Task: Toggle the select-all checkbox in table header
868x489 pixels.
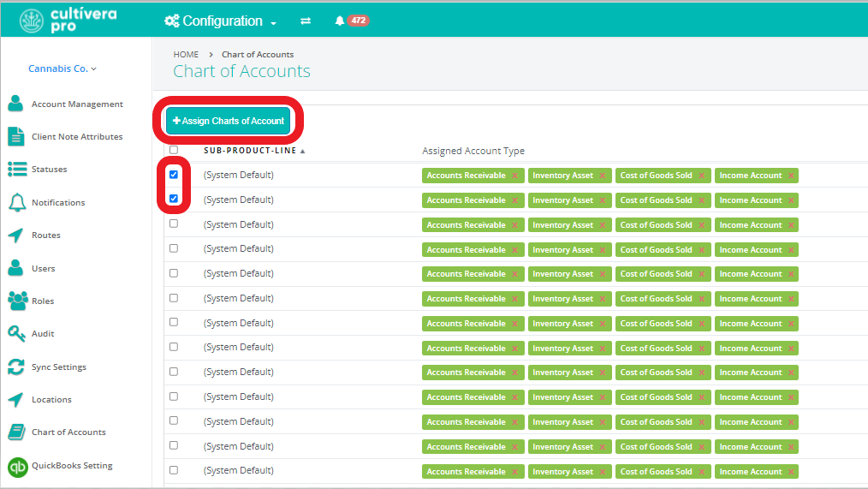Action: tap(174, 150)
